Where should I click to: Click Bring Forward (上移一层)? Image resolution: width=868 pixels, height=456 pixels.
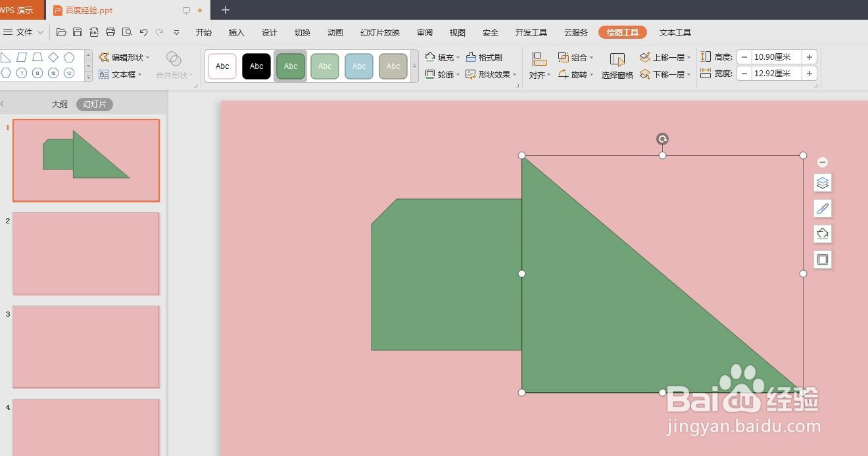665,57
